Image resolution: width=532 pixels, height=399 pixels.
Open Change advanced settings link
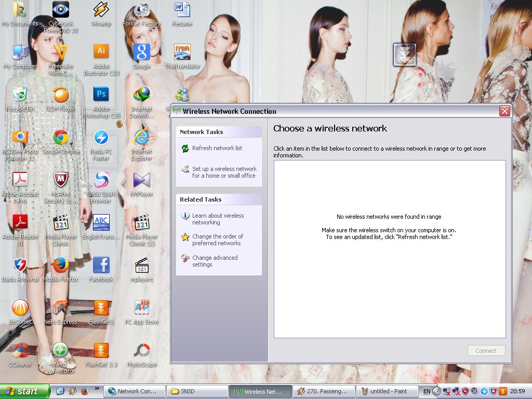click(x=215, y=261)
